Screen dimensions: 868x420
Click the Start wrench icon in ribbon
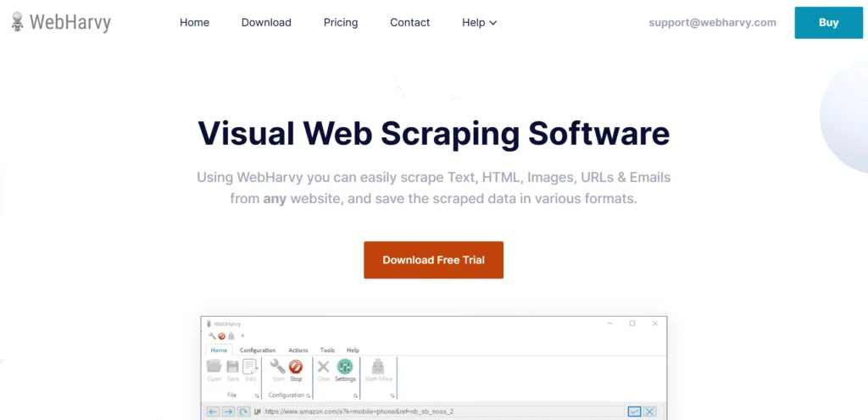click(x=278, y=366)
